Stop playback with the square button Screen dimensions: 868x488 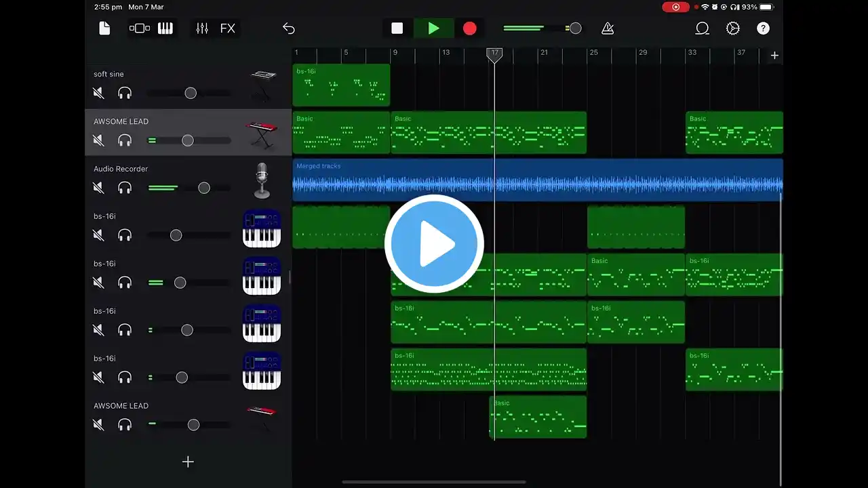397,28
